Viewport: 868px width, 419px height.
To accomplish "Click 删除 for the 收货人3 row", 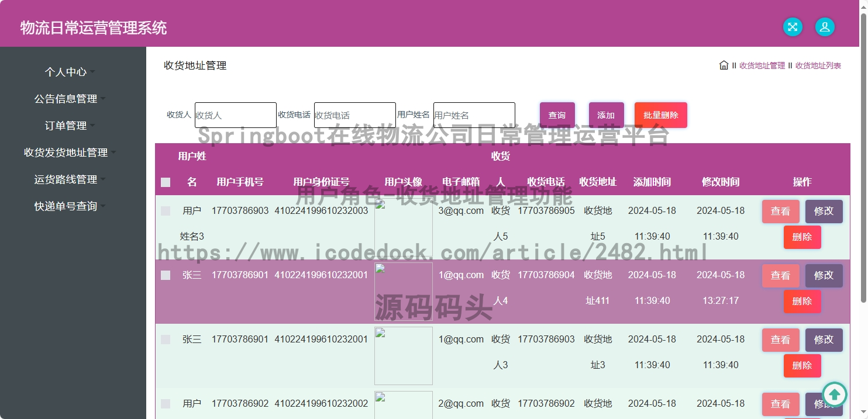I will pos(802,366).
